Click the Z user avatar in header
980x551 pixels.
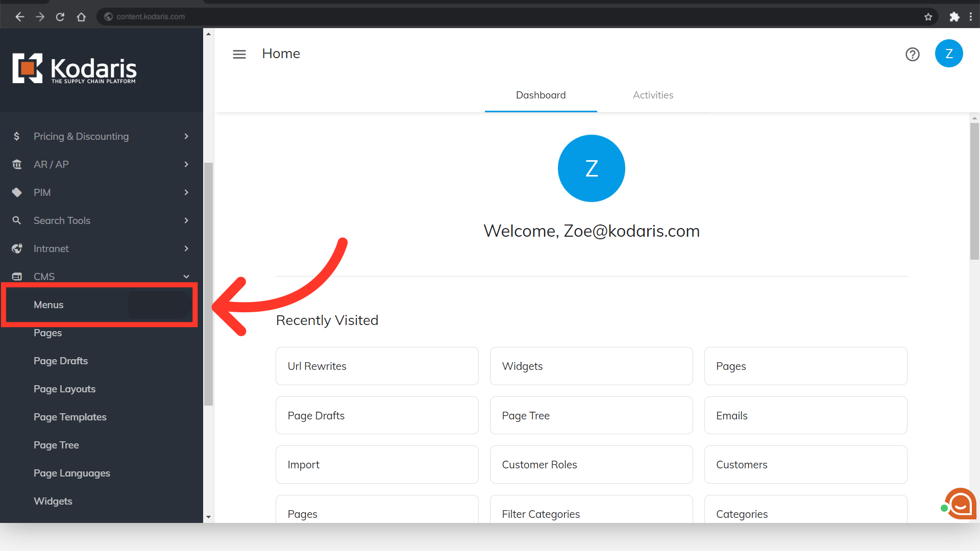(948, 54)
